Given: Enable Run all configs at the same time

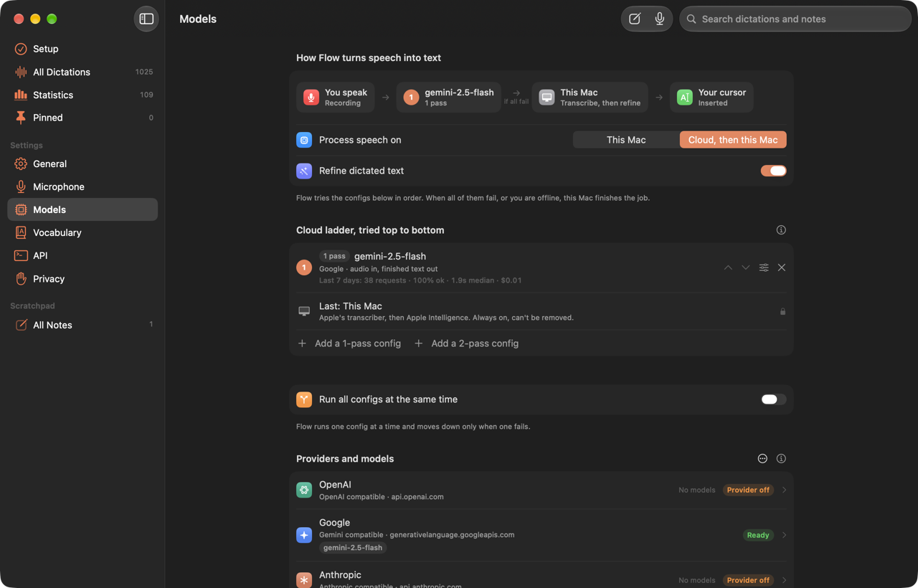Looking at the screenshot, I should pyautogui.click(x=773, y=399).
